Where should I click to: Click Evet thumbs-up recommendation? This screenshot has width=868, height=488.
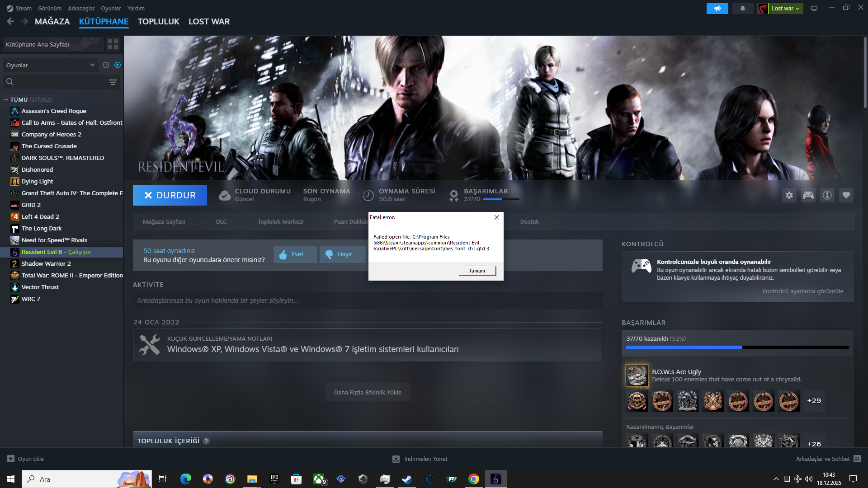click(x=295, y=254)
